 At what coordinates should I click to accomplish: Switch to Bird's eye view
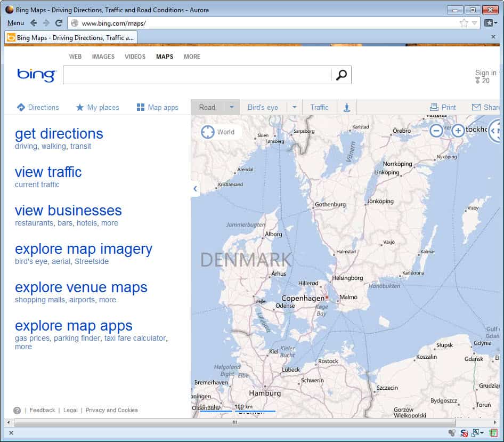(263, 107)
